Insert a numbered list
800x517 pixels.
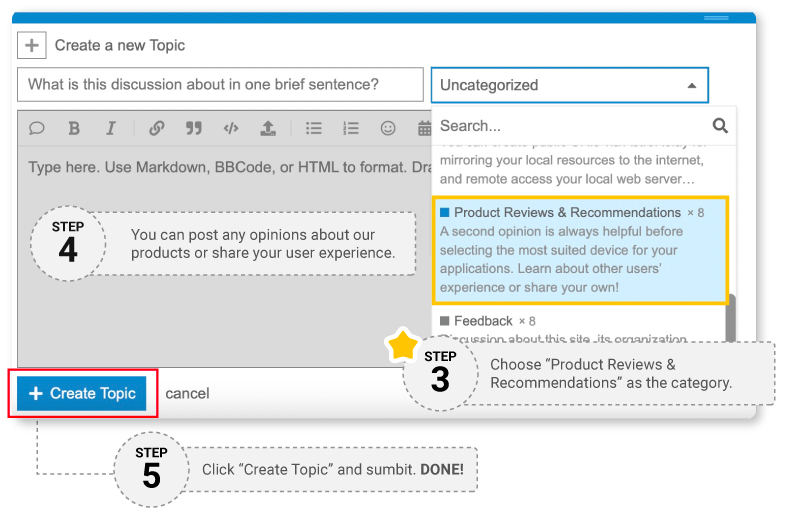pyautogui.click(x=351, y=128)
